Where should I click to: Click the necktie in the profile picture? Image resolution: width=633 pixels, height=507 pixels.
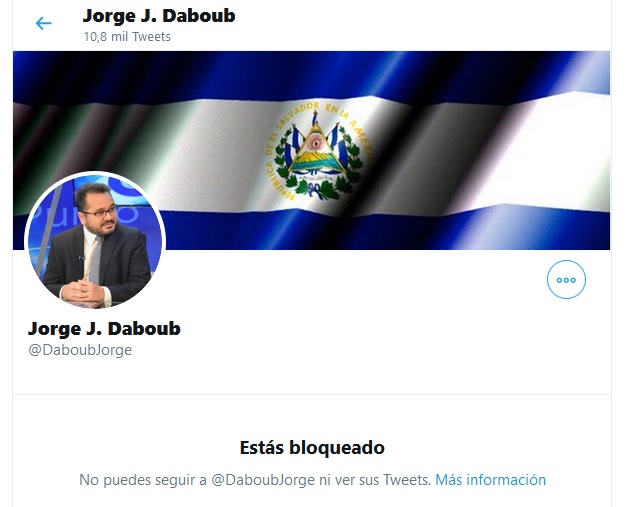point(96,260)
